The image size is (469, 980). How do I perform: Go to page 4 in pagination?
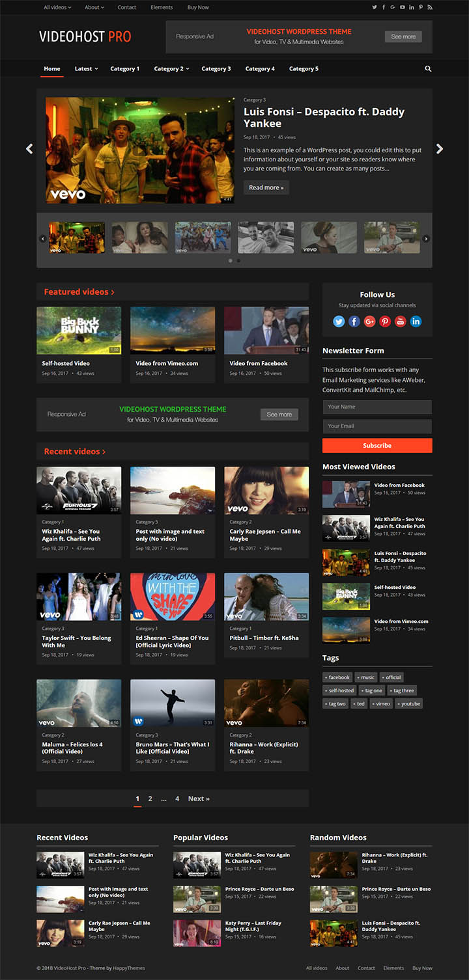pos(177,798)
